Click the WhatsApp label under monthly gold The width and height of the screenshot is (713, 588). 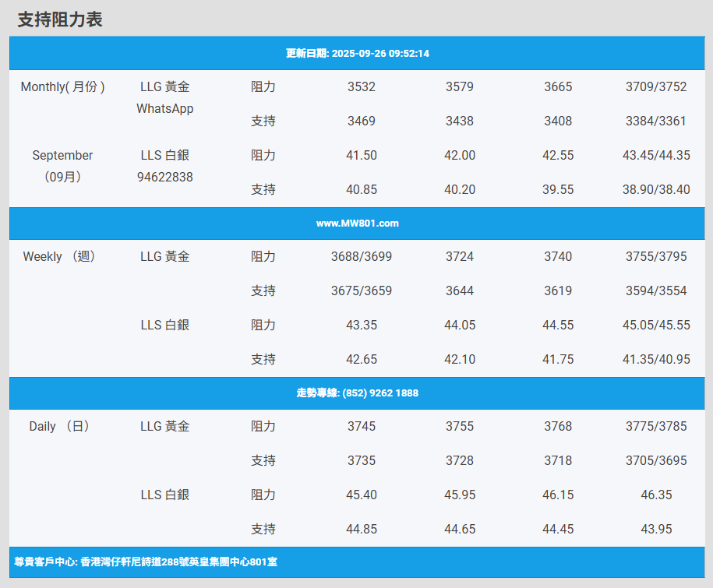[x=164, y=109]
